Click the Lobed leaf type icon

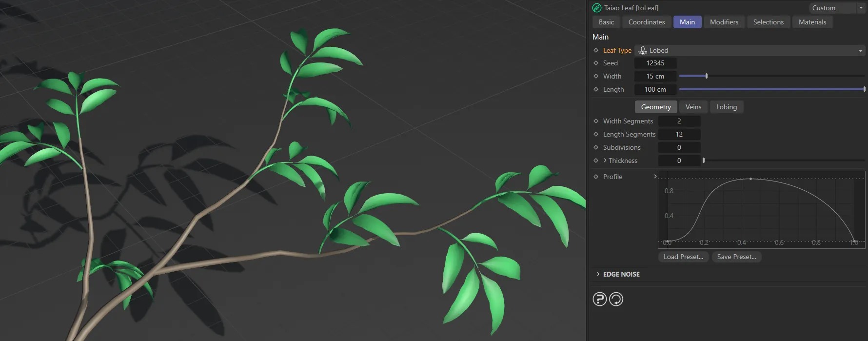(x=643, y=50)
